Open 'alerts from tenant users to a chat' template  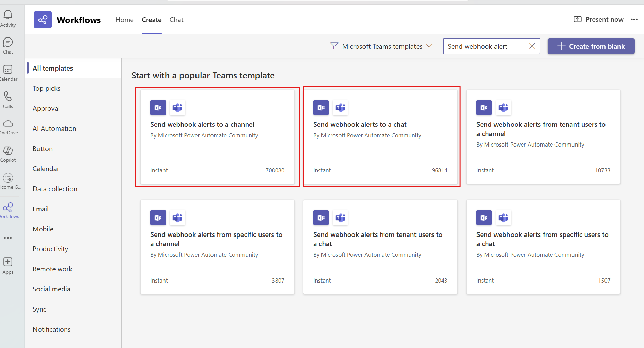pyautogui.click(x=380, y=247)
